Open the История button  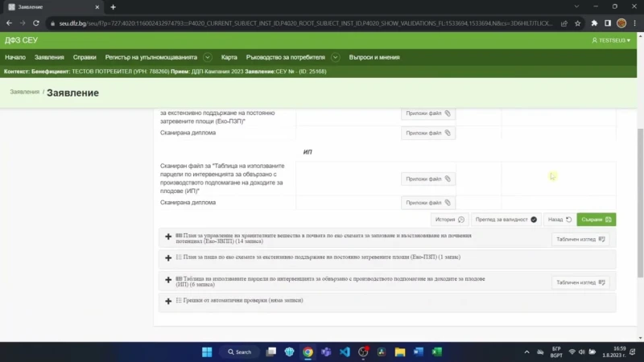coord(449,220)
